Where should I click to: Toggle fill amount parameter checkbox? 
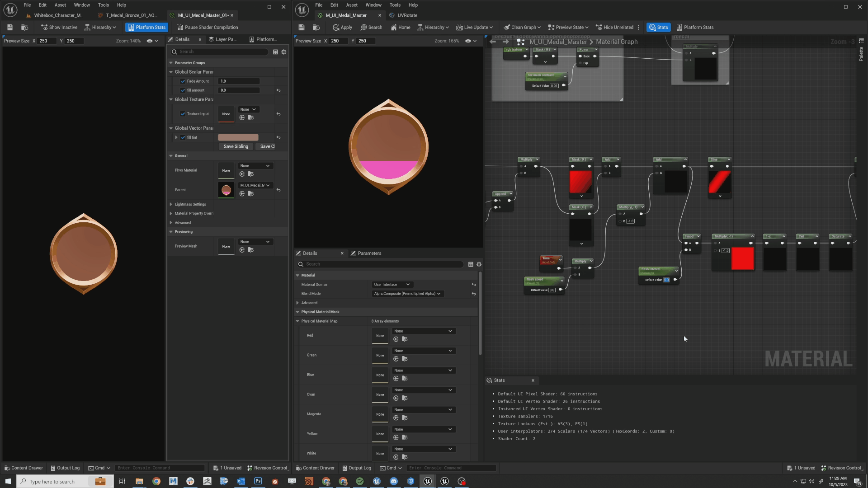point(183,90)
